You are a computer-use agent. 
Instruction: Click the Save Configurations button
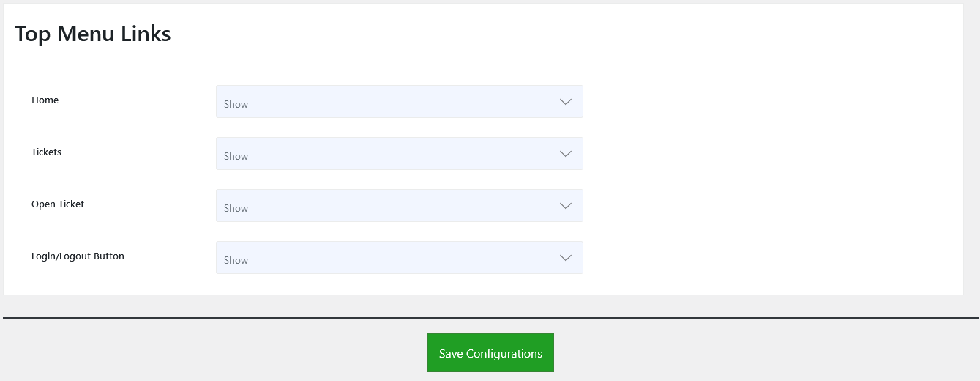tap(490, 353)
